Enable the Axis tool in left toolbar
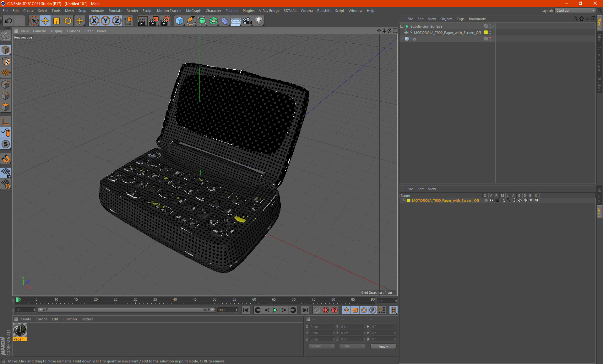Image resolution: width=603 pixels, height=364 pixels. click(6, 121)
